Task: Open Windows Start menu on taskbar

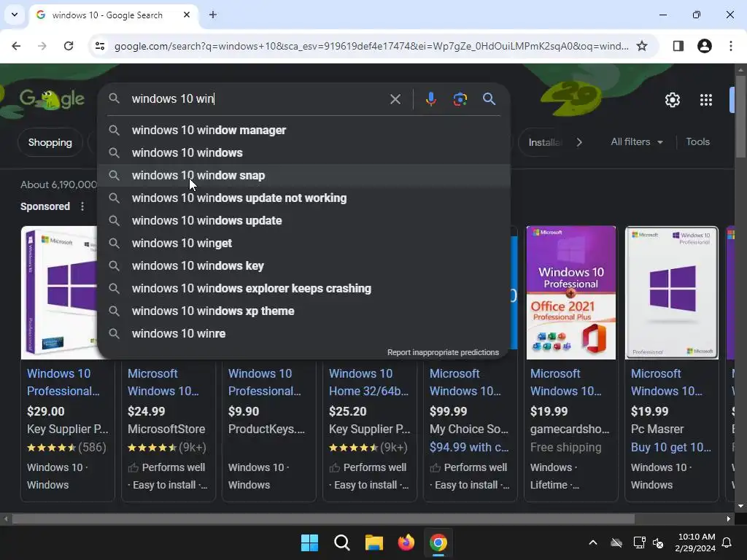Action: point(309,542)
